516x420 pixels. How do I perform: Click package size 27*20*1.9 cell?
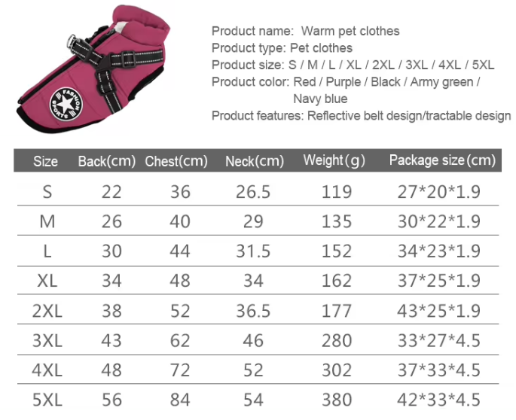439,192
